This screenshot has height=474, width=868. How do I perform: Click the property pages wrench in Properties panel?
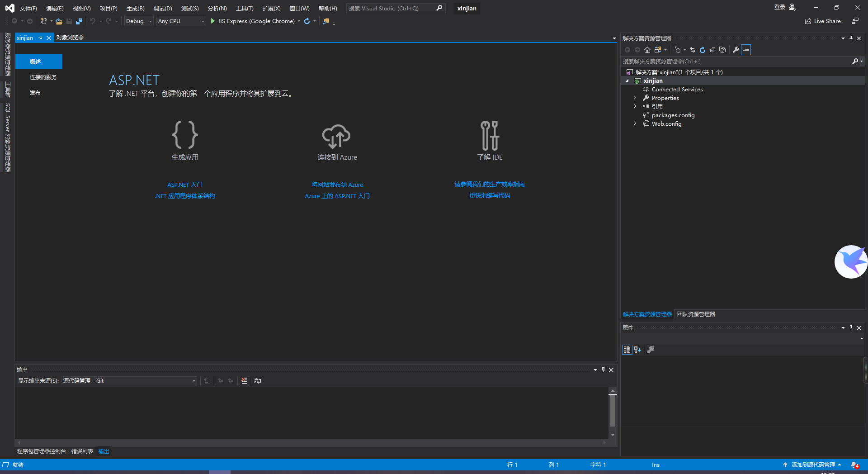pyautogui.click(x=651, y=350)
